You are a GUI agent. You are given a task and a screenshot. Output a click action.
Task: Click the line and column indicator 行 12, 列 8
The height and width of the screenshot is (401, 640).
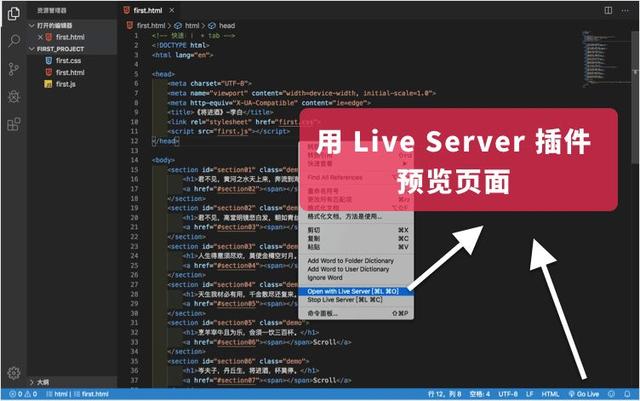[x=444, y=394]
